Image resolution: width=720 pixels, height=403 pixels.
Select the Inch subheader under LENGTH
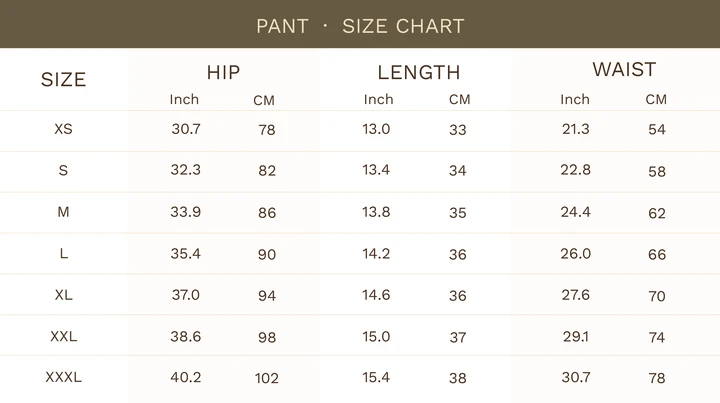pos(378,99)
